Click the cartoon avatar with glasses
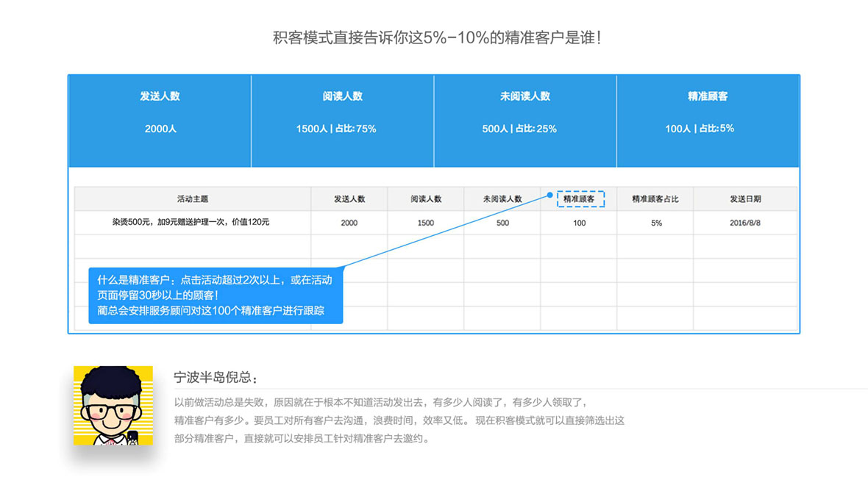The width and height of the screenshot is (868, 488). tap(113, 406)
